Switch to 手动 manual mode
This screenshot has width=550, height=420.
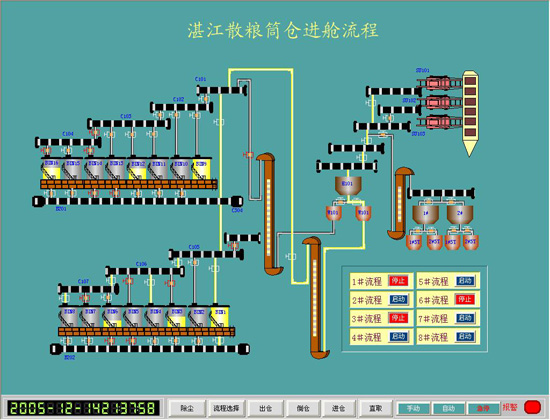(x=414, y=408)
